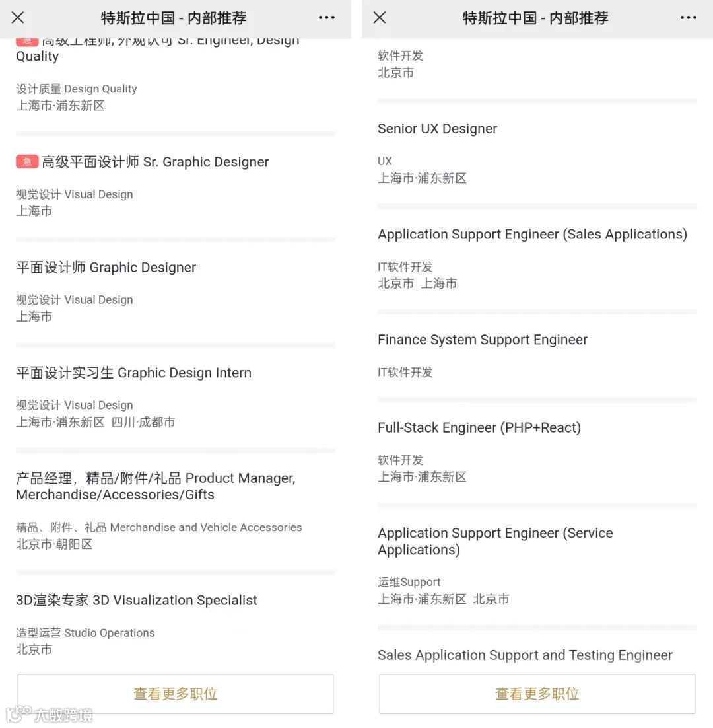713x728 pixels.
Task: Open Application Support Engineer (Service Applications) job
Action: pos(495,541)
